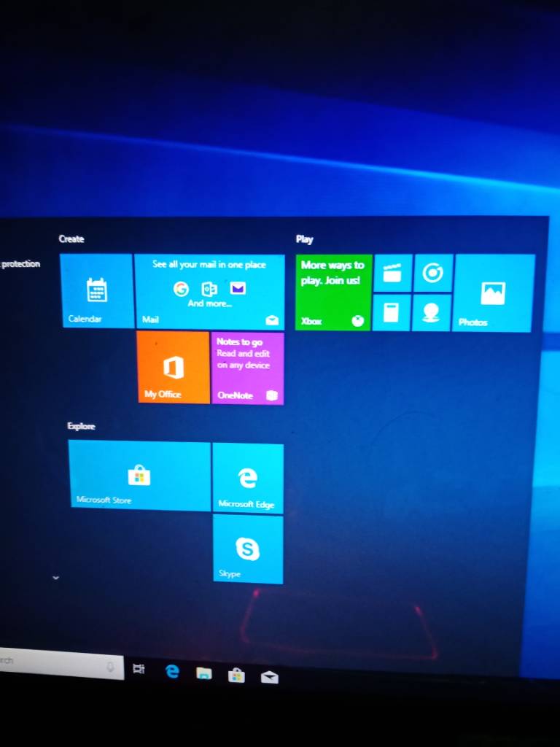Select the 'Play' group header
560x747 pixels.
coord(304,239)
